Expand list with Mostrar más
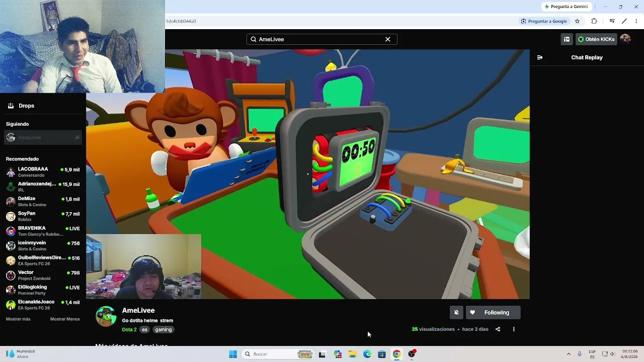The width and height of the screenshot is (644, 362). click(18, 319)
